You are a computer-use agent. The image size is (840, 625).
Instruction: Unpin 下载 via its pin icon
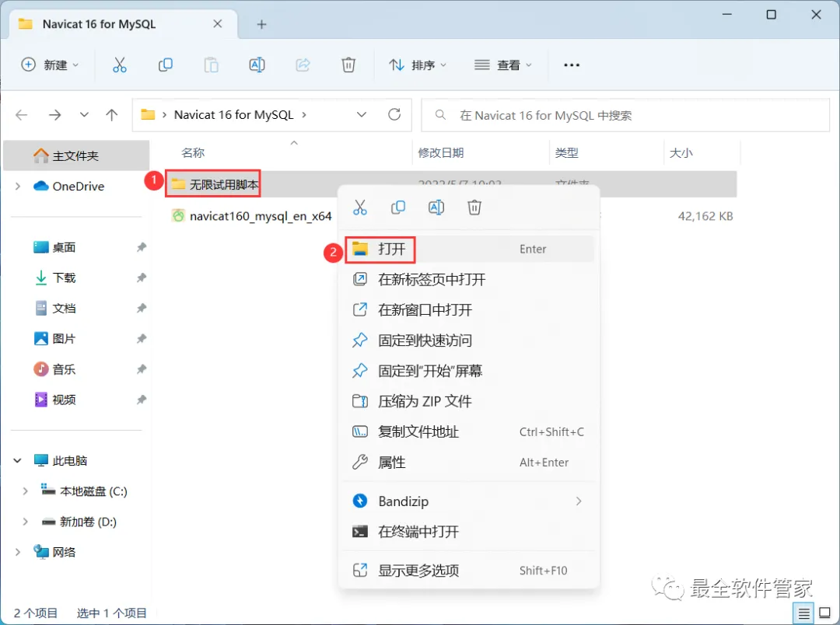[x=142, y=278]
